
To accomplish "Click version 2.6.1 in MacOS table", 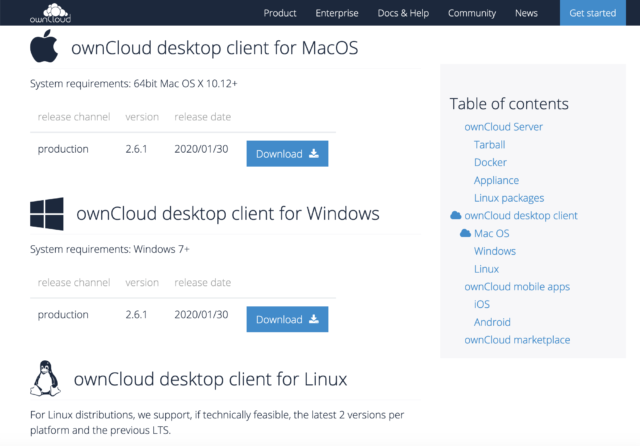I will [136, 149].
